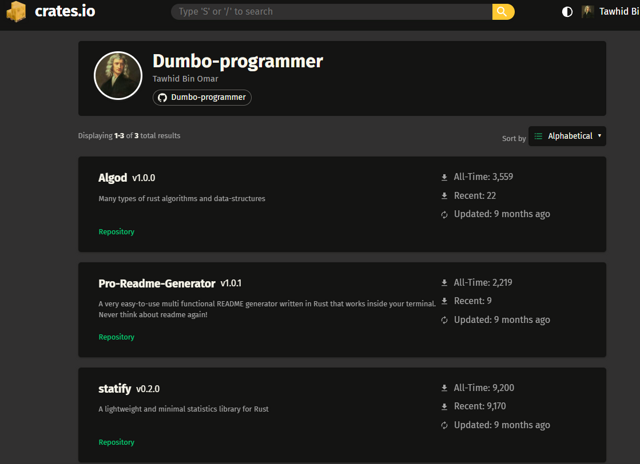Click statify Recent download icon
The width and height of the screenshot is (640, 464).
[x=444, y=406]
